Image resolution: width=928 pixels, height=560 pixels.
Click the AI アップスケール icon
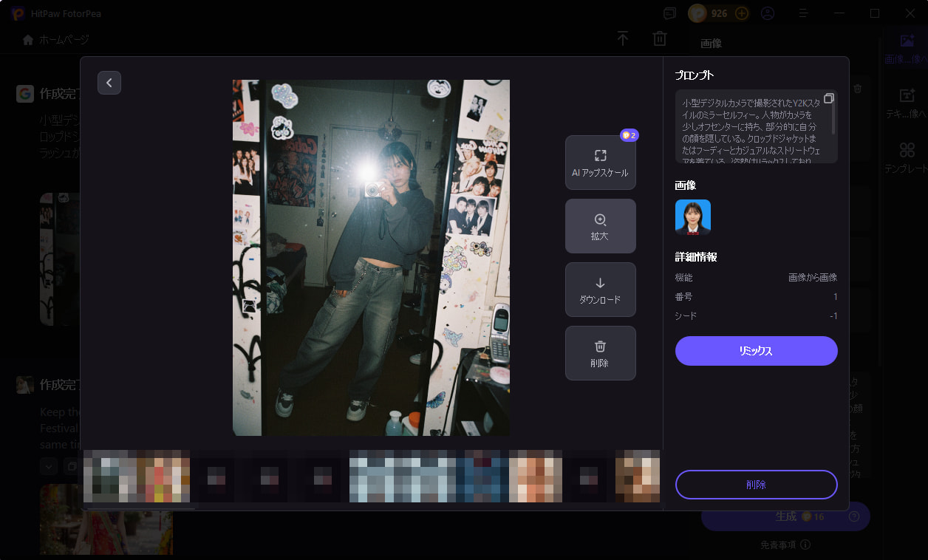click(600, 156)
